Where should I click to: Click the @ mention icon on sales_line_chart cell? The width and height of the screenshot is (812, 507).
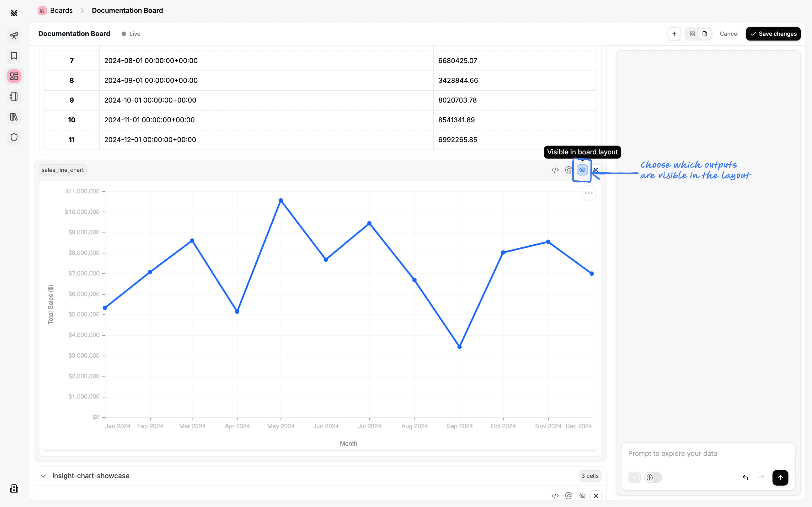(x=569, y=170)
